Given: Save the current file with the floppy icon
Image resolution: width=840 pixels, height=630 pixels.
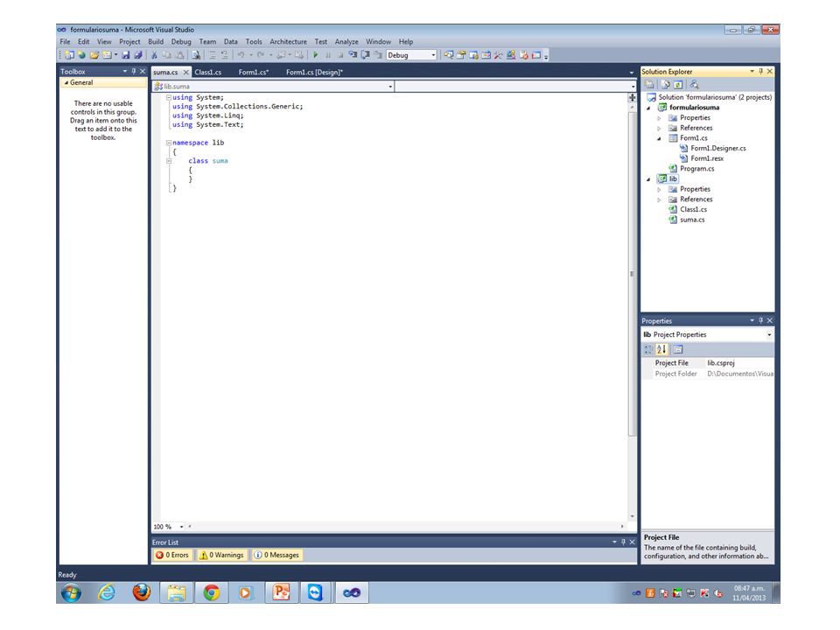Looking at the screenshot, I should point(125,55).
